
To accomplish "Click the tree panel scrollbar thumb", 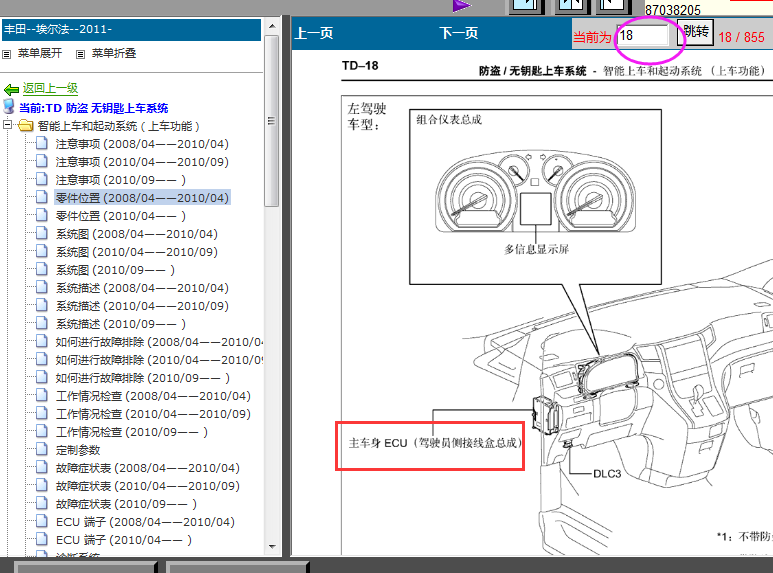I will [x=271, y=120].
